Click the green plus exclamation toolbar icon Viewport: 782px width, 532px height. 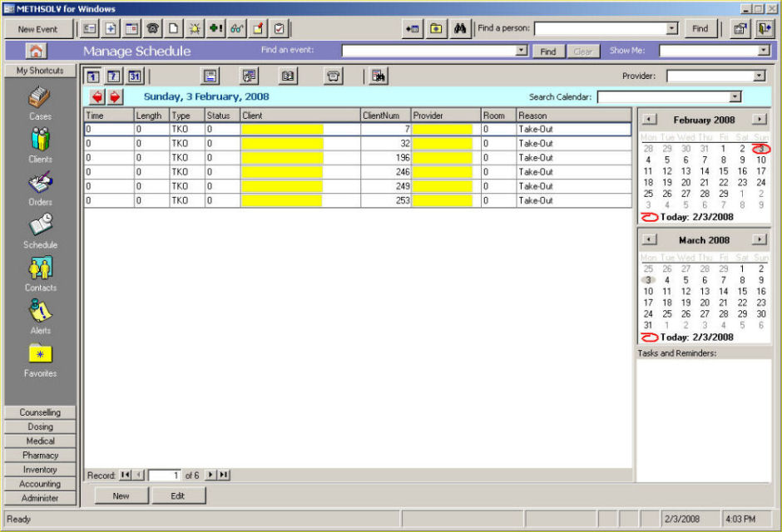(216, 29)
